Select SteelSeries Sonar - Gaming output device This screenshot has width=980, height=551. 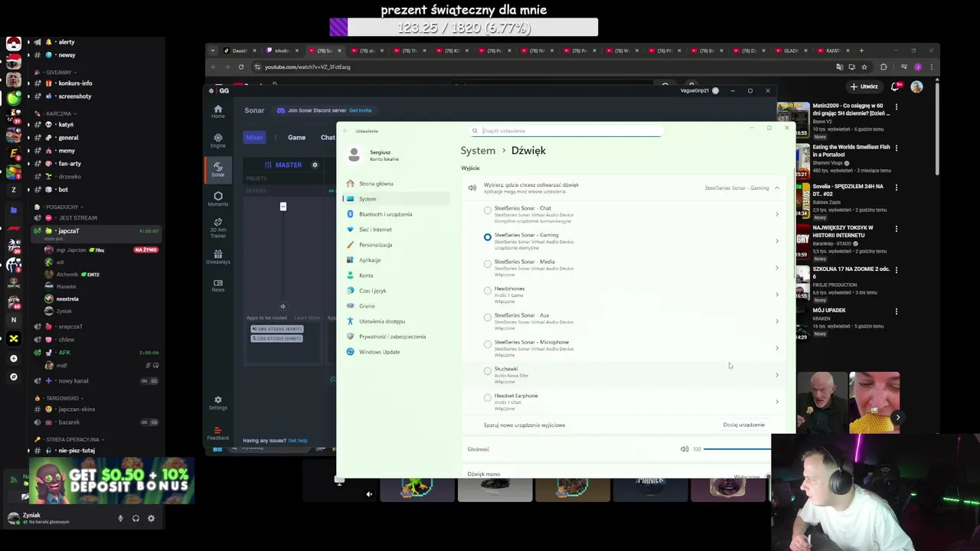point(488,237)
